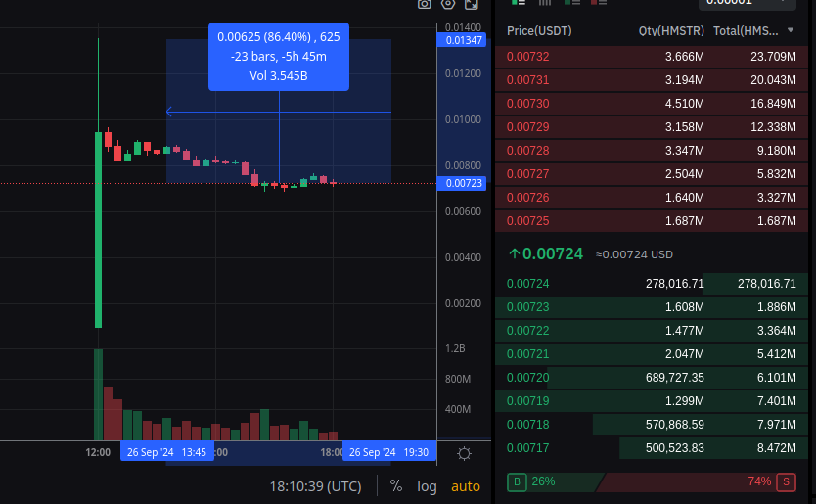Pick bid price 0.00722
The image size is (816, 504).
(527, 330)
